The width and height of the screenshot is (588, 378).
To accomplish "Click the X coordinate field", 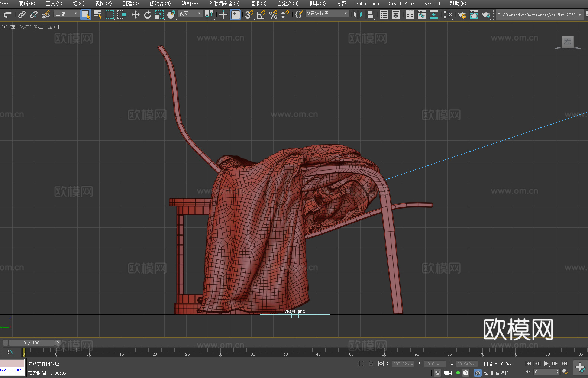I will click(x=403, y=364).
